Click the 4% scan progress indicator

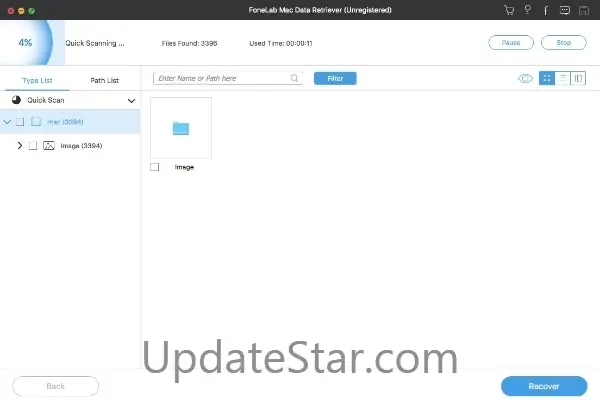[25, 42]
